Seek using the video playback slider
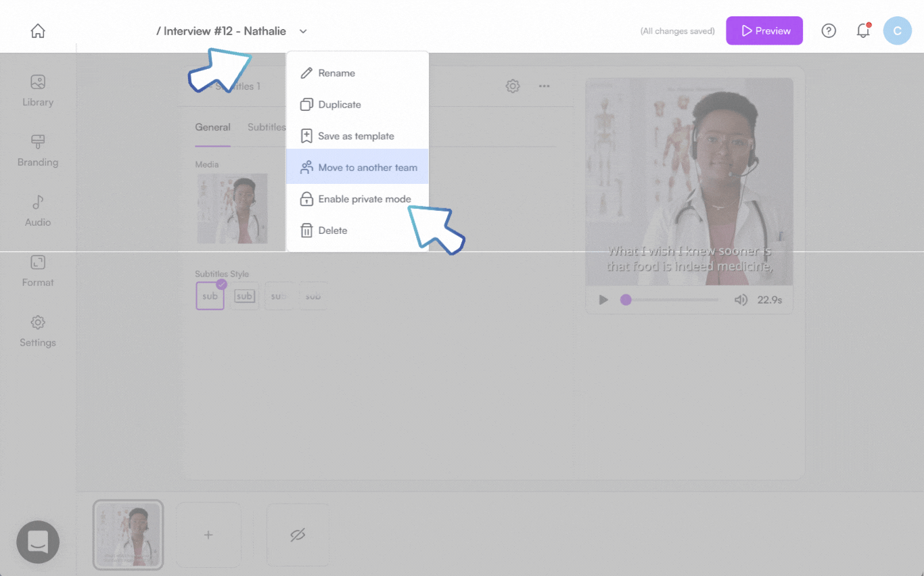 click(x=670, y=299)
